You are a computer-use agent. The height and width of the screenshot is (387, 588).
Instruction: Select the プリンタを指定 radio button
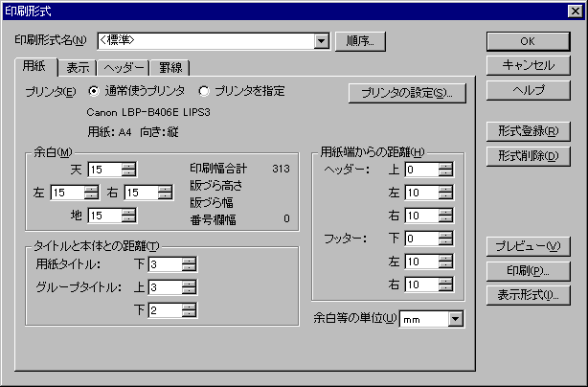pyautogui.click(x=204, y=92)
